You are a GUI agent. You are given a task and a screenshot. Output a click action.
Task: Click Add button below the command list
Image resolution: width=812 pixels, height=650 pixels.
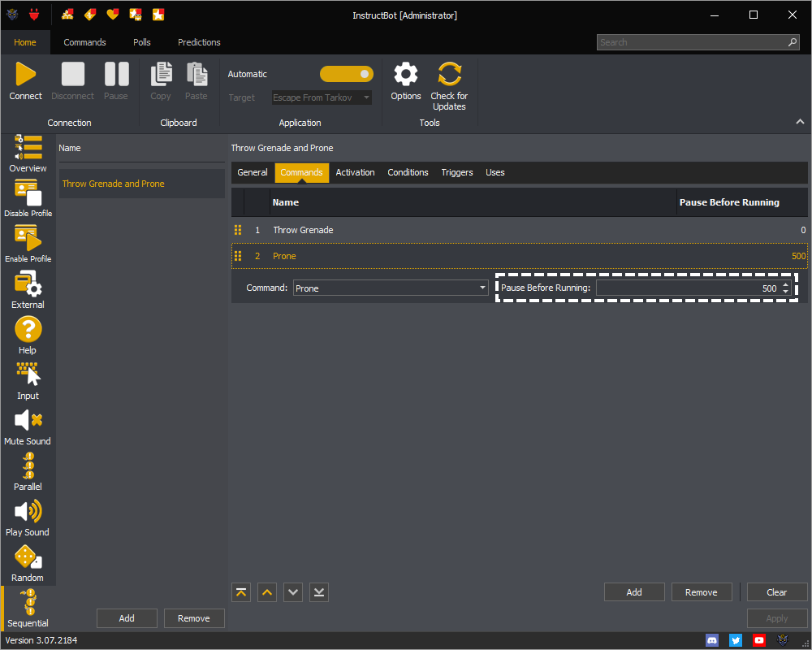634,592
